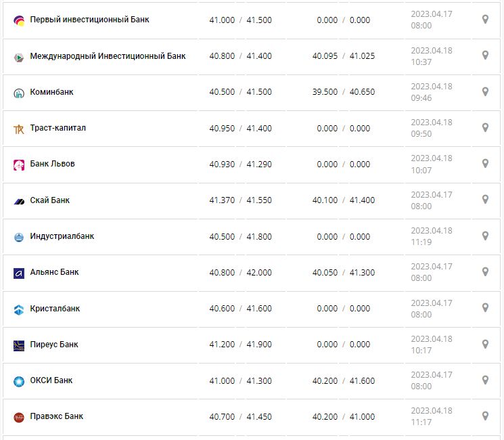
Task: Open location pin for Международный Инвестиционный Банк
Action: click(485, 56)
